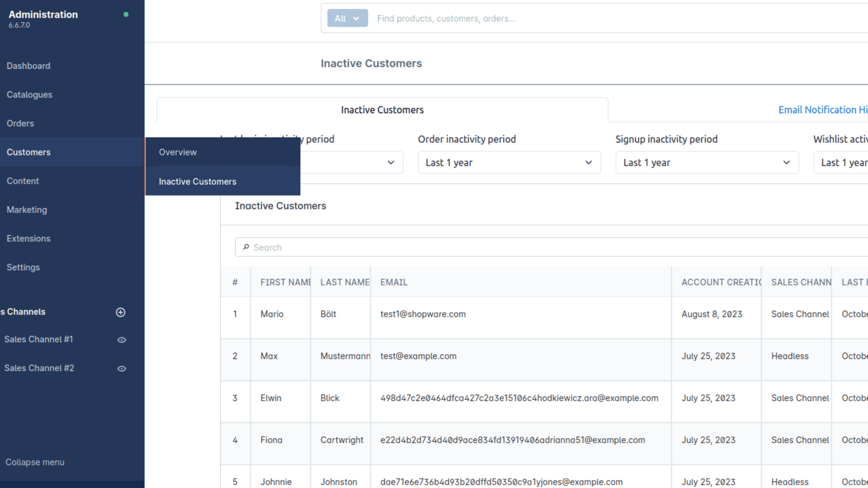Select Inactive Customers menu item
Image resolution: width=868 pixels, height=488 pixels.
click(x=197, y=181)
